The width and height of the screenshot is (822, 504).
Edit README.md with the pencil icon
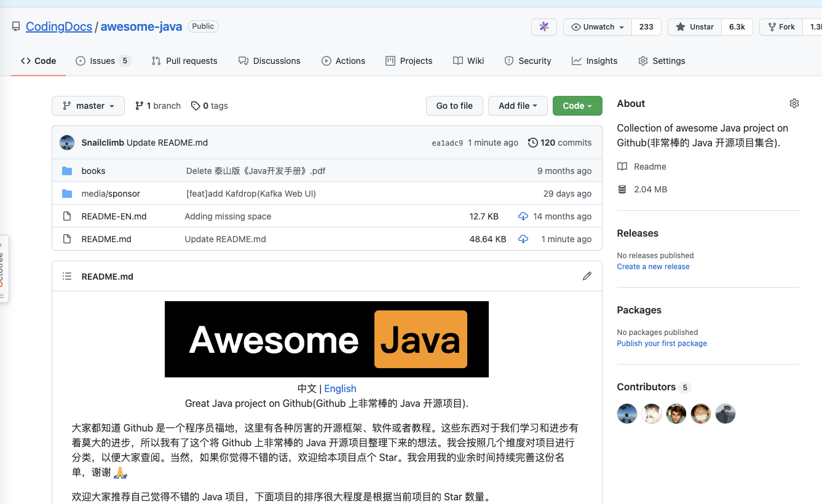click(x=587, y=276)
